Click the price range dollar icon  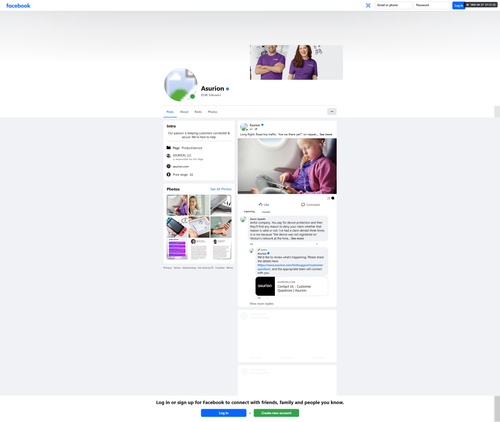tap(169, 174)
